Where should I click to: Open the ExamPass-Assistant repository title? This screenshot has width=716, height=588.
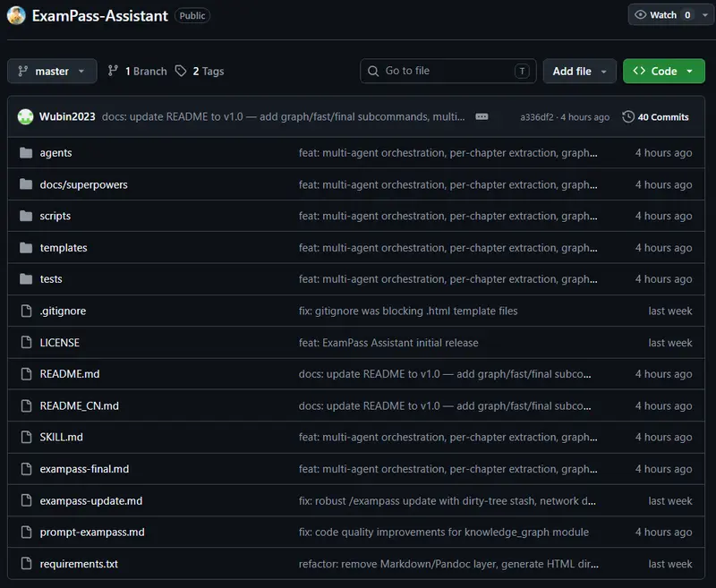coord(100,16)
